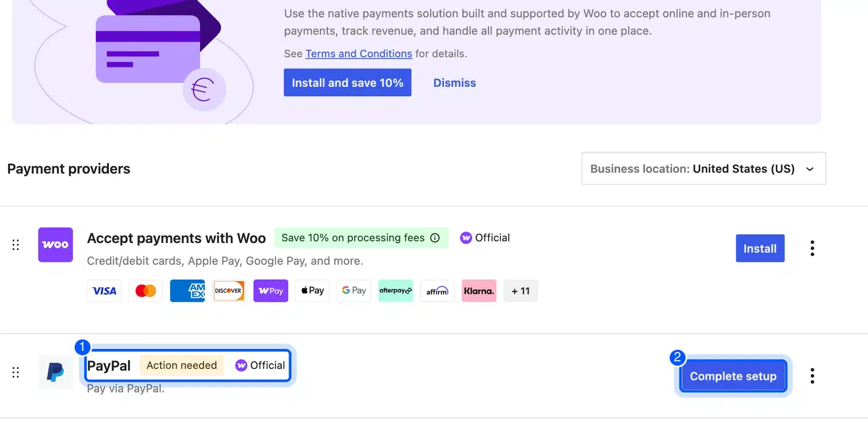Click the info icon on processing fees badge
This screenshot has height=434, width=868.
click(435, 238)
